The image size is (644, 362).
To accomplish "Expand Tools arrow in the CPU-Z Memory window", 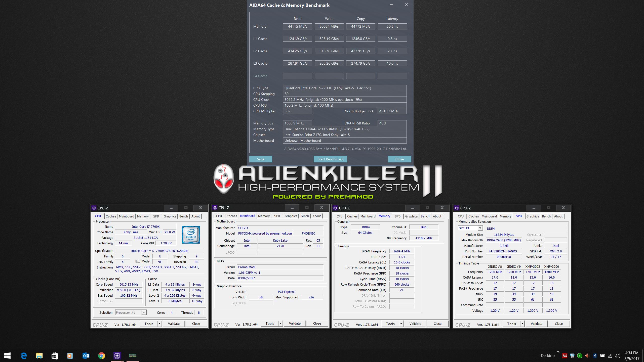I will pyautogui.click(x=401, y=324).
